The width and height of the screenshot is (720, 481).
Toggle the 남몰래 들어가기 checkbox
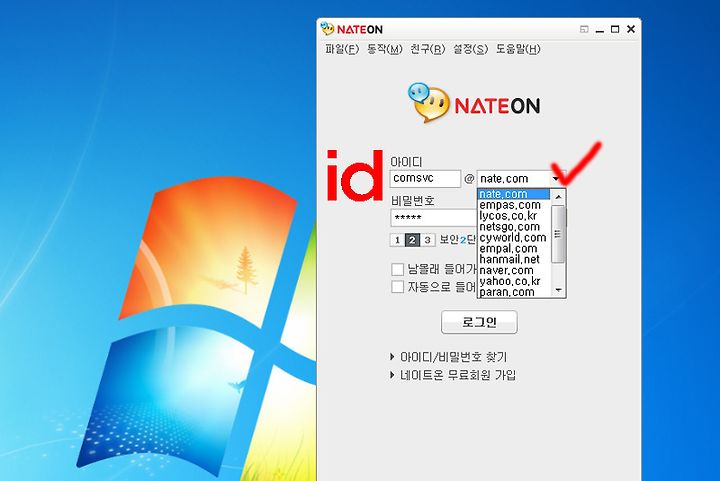click(398, 269)
